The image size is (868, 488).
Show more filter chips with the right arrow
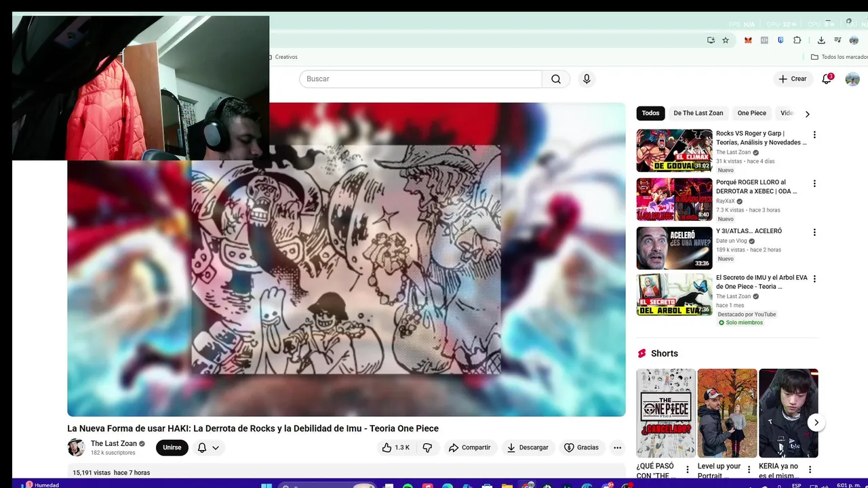click(807, 114)
